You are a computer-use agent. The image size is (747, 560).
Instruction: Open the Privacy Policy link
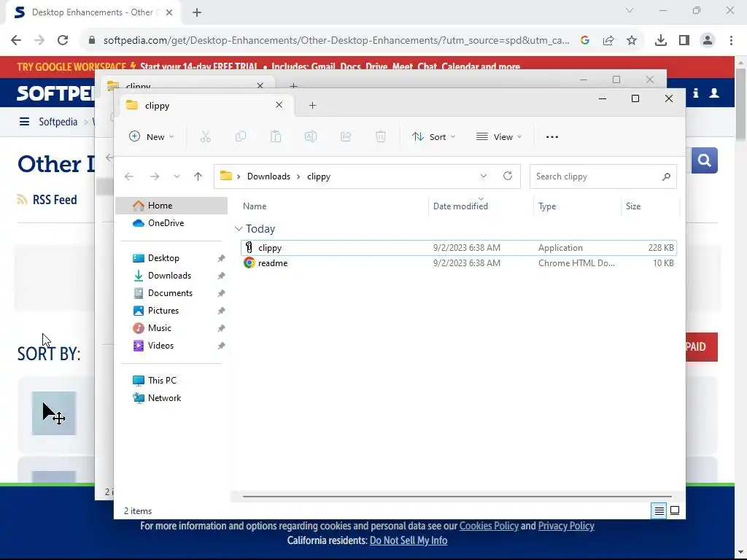[566, 526]
